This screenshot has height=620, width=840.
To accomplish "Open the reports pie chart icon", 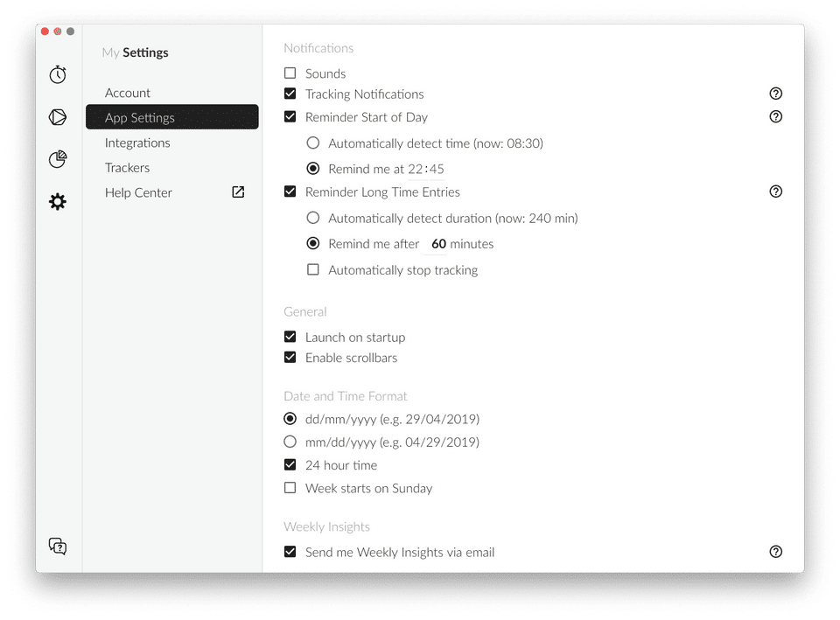I will (58, 159).
